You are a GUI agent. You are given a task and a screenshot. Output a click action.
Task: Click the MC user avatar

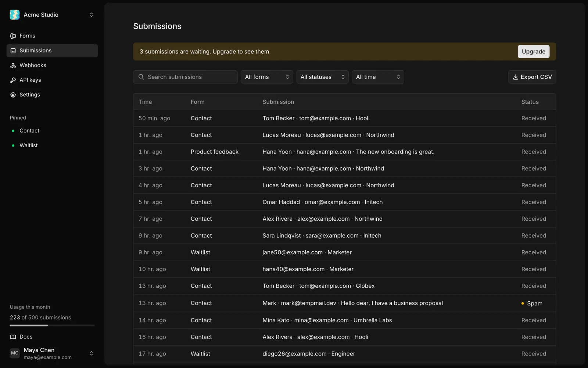[15, 353]
